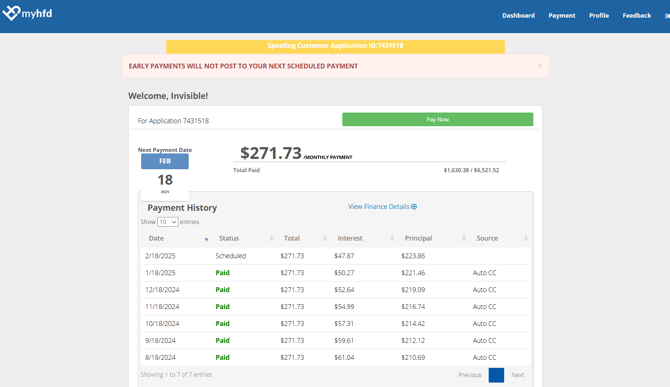Click the 12/18/2024 date cell

pyautogui.click(x=162, y=290)
